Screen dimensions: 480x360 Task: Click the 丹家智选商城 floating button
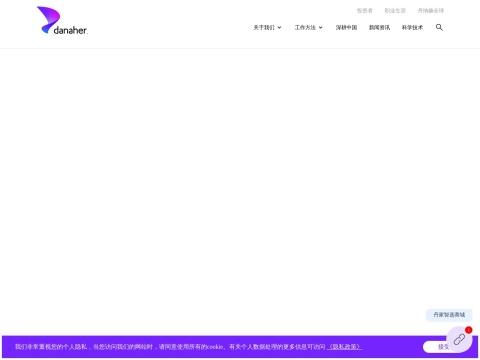[x=449, y=315]
